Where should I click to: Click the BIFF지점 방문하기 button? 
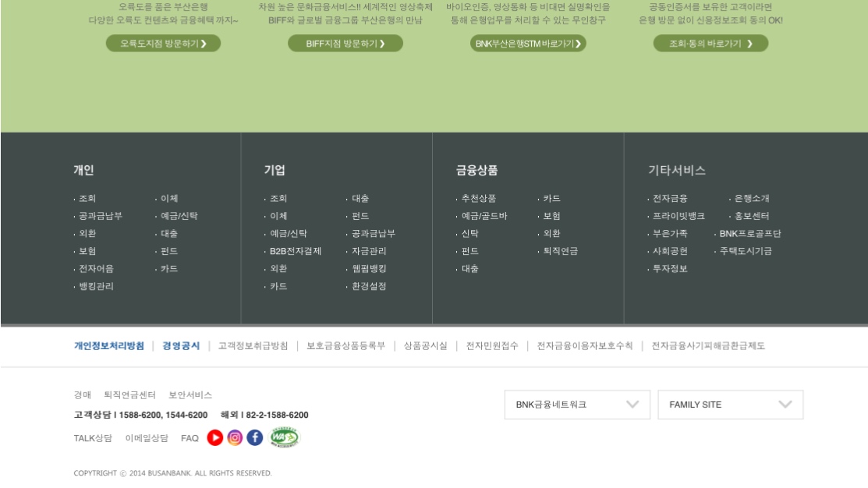(x=345, y=43)
